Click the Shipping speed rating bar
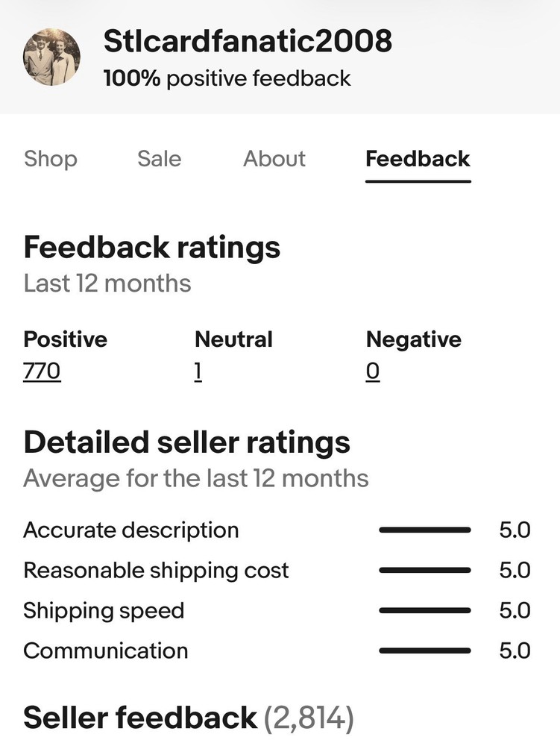Image resolution: width=560 pixels, height=746 pixels. tap(424, 610)
